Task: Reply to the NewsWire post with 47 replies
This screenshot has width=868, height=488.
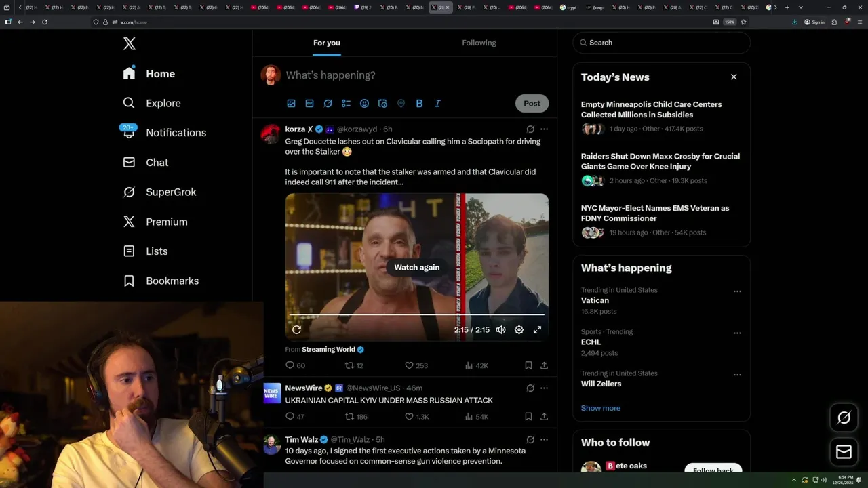Action: [x=295, y=417]
